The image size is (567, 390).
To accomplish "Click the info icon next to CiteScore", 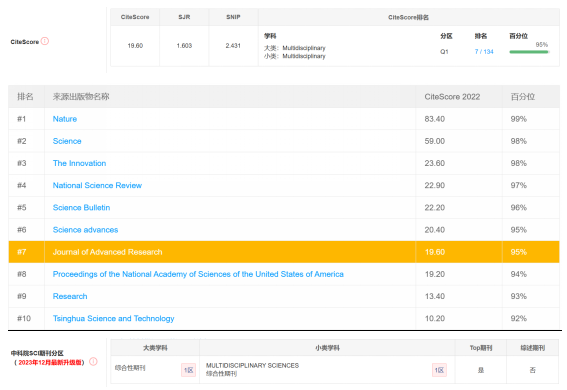I will 45,41.
